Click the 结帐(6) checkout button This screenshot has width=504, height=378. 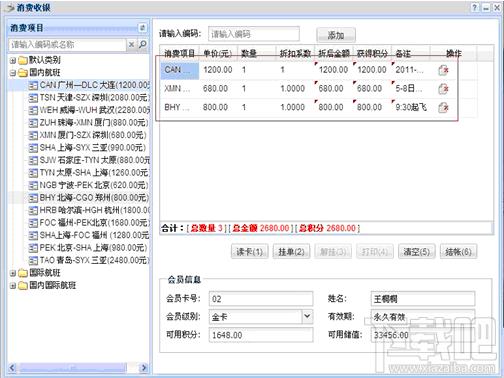click(459, 252)
